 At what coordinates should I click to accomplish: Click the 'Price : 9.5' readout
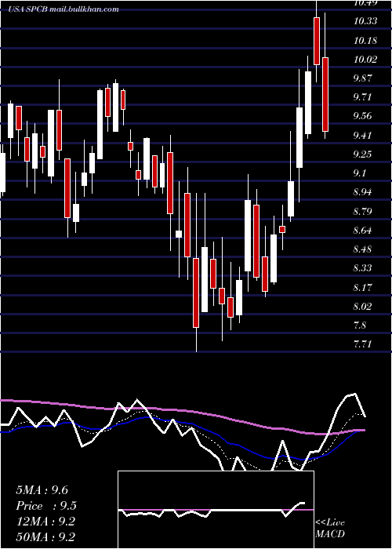coord(46,506)
